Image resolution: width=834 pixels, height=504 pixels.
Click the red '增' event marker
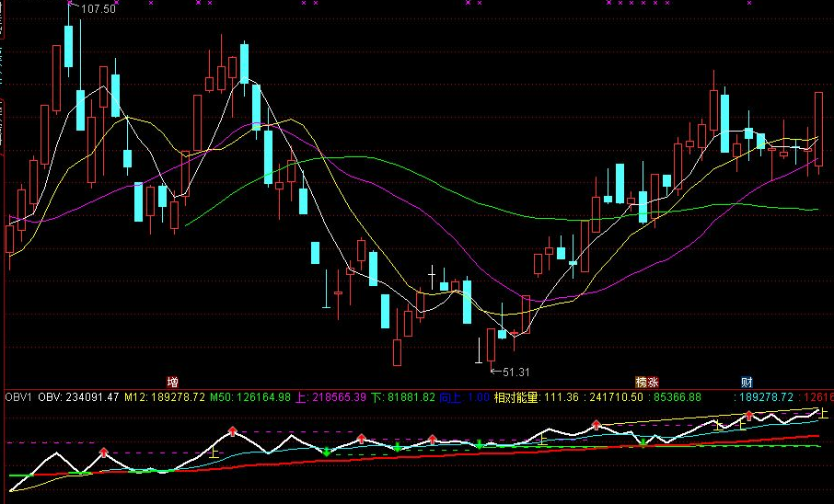click(172, 382)
